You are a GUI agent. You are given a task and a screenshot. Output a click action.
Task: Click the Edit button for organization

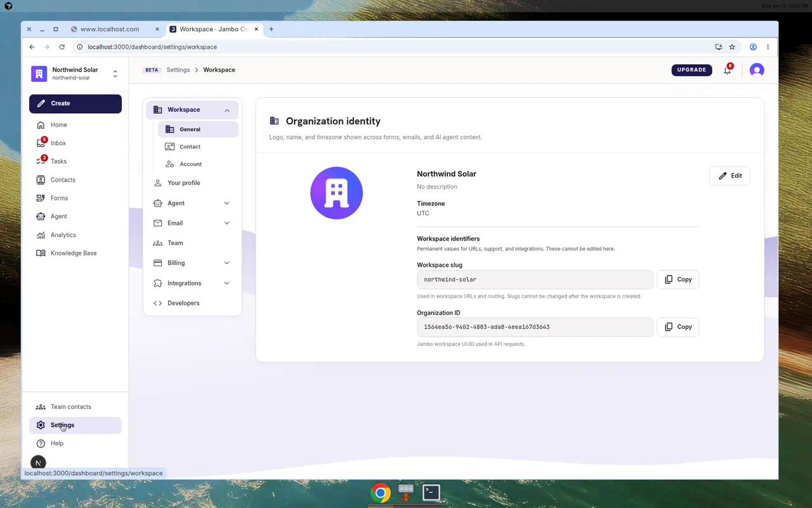730,176
